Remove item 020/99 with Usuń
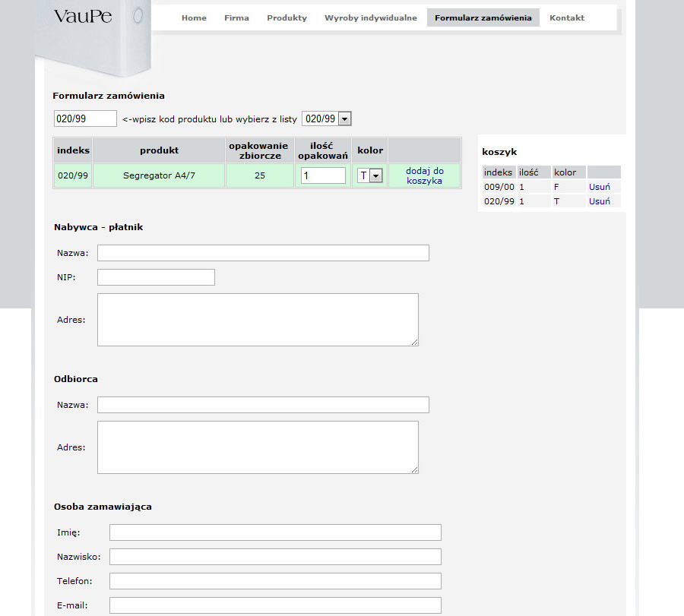The image size is (684, 616). pos(600,201)
